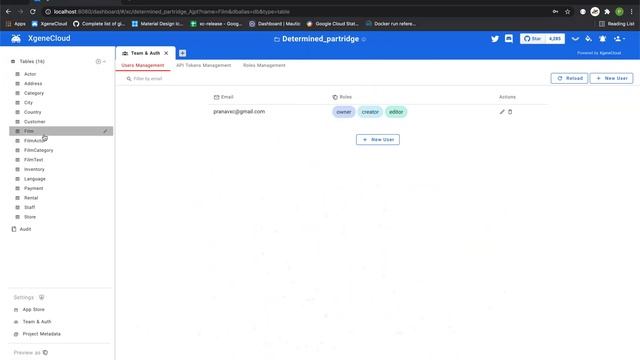This screenshot has height=360, width=640.
Task: Open the Reading List button
Action: (x=616, y=24)
